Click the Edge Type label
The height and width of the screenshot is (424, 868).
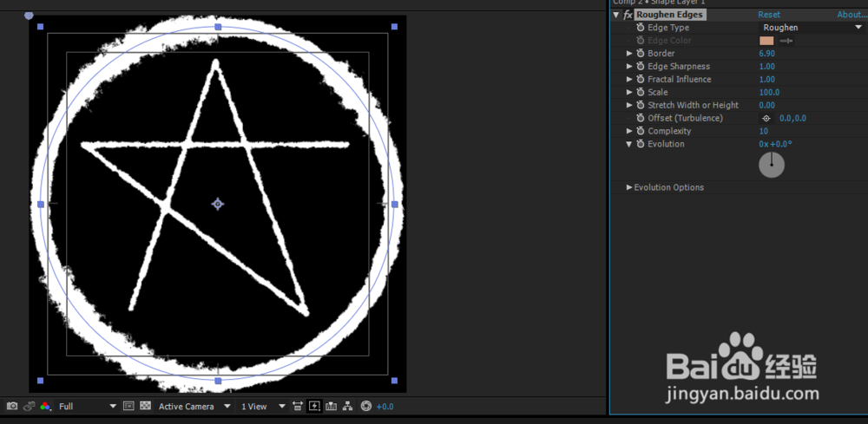(668, 28)
